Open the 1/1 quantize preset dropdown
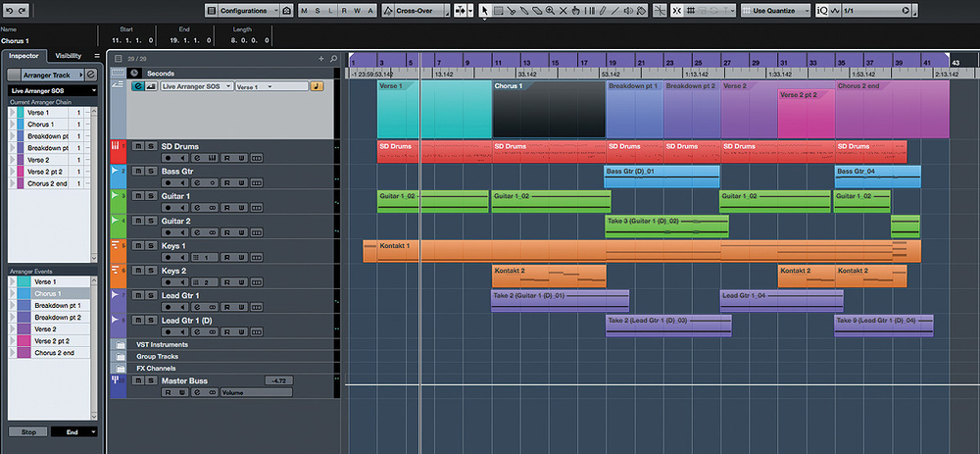Screen dimensions: 980x454 [x=875, y=11]
